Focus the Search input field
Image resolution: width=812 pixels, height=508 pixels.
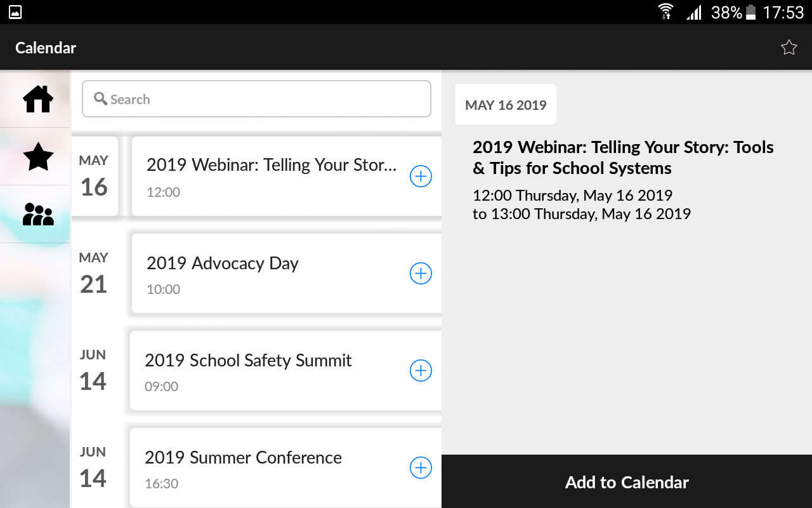tap(266, 99)
